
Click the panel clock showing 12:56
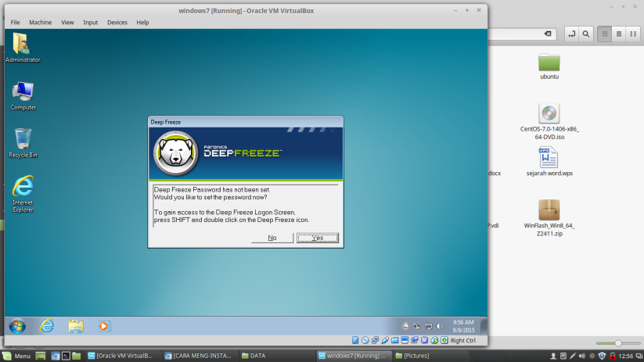point(625,356)
